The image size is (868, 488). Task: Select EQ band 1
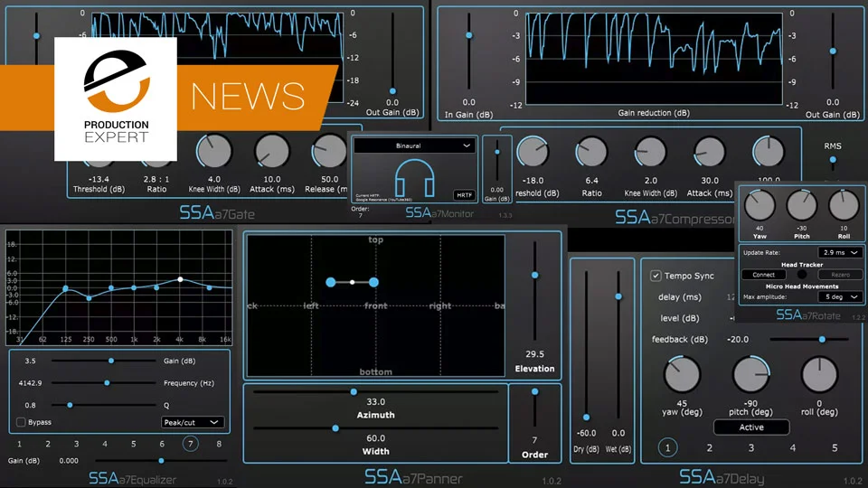tap(19, 444)
